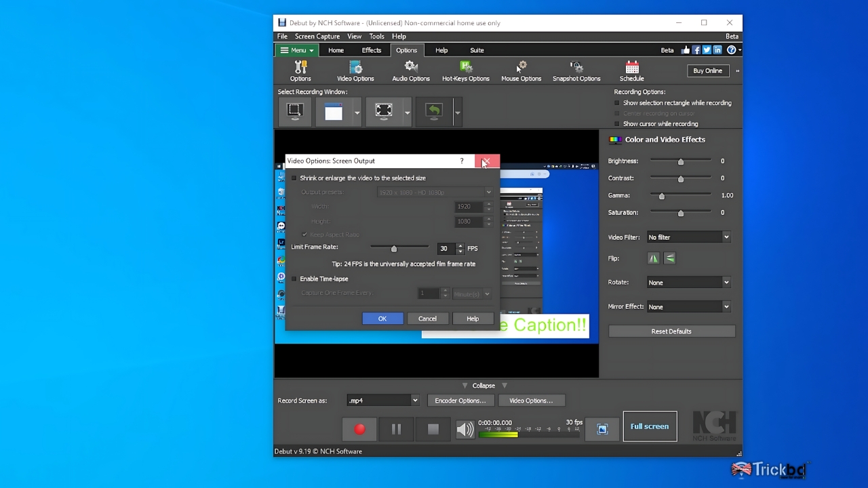Switch to the Effects tab

[372, 50]
